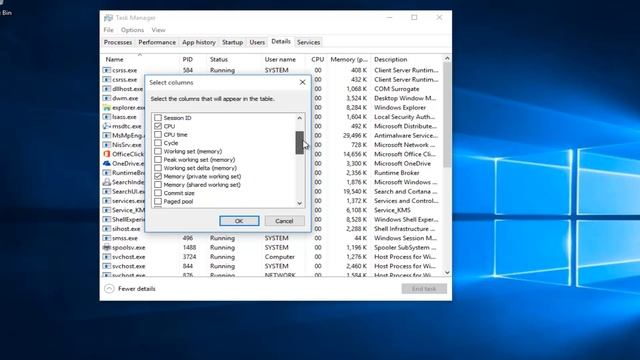Sort by Memory column header

(x=349, y=59)
